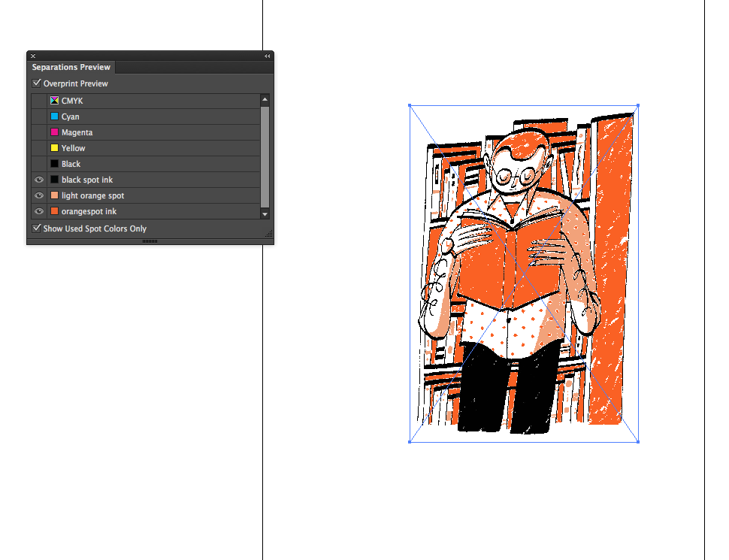Click the CMYK composite plate icon
729x560 pixels.
pos(53,100)
